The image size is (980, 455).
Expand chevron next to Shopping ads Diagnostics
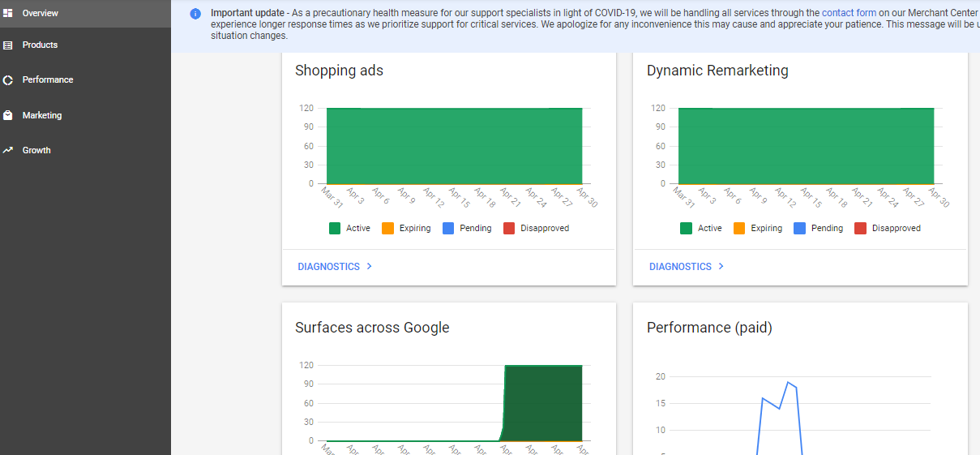(x=370, y=266)
